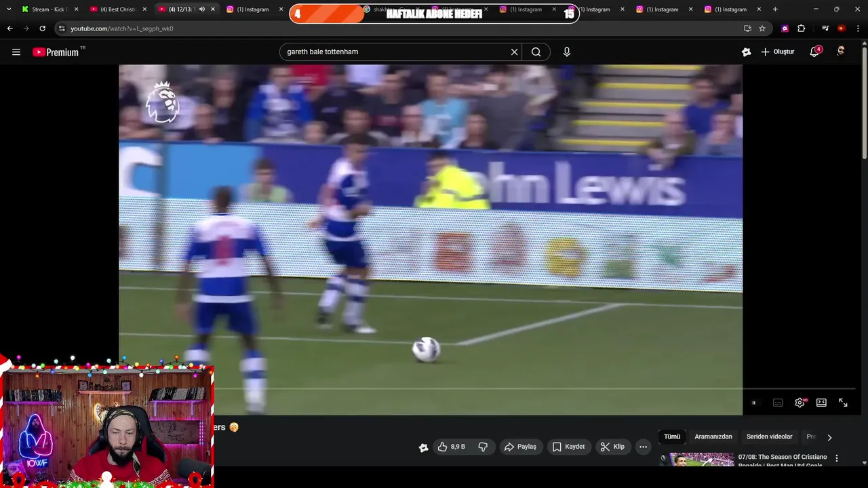Run search with the magnifier button
868x488 pixels.
click(x=536, y=52)
